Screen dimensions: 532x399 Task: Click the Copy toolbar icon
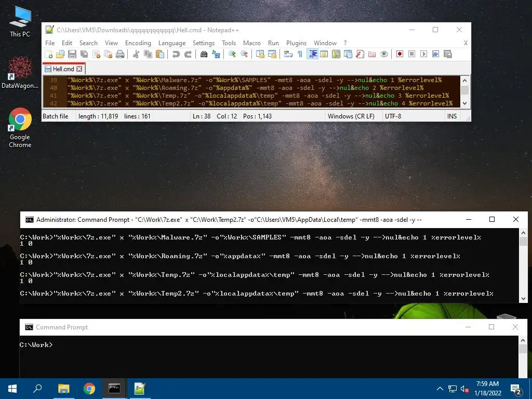coord(148,54)
